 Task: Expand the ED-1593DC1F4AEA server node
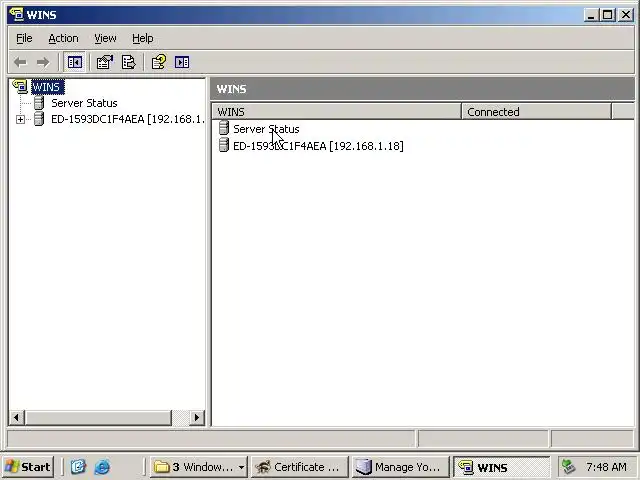20,119
